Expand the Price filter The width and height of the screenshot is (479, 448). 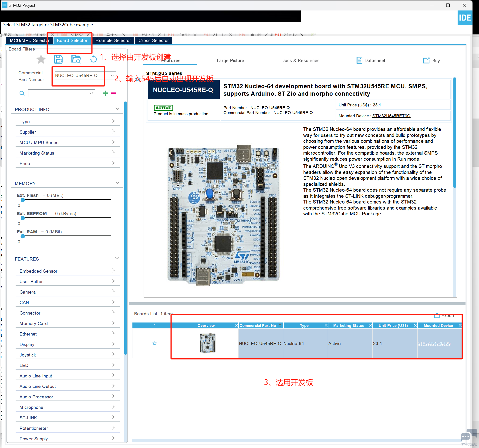coord(67,163)
